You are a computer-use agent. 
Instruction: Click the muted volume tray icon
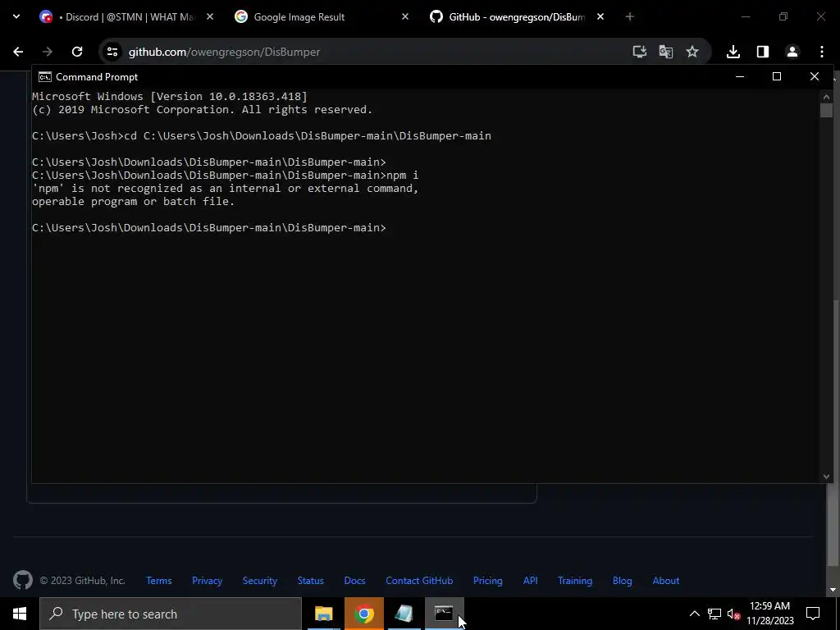click(733, 614)
